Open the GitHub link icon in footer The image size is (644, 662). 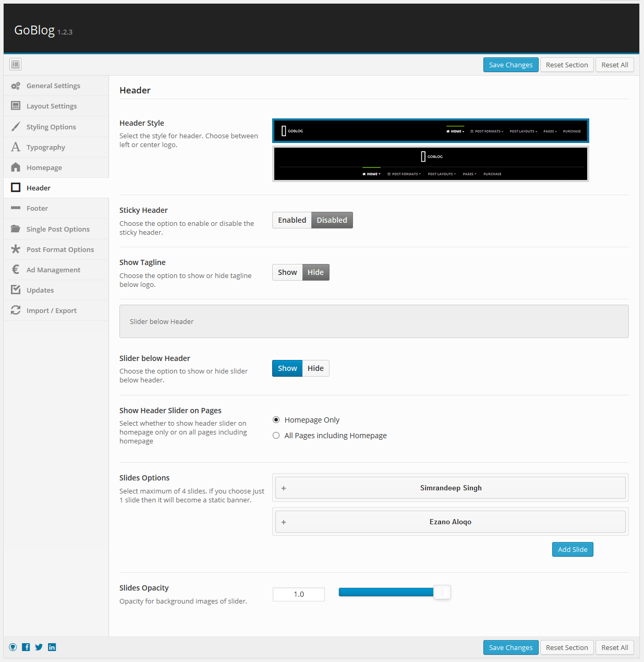coord(13,647)
